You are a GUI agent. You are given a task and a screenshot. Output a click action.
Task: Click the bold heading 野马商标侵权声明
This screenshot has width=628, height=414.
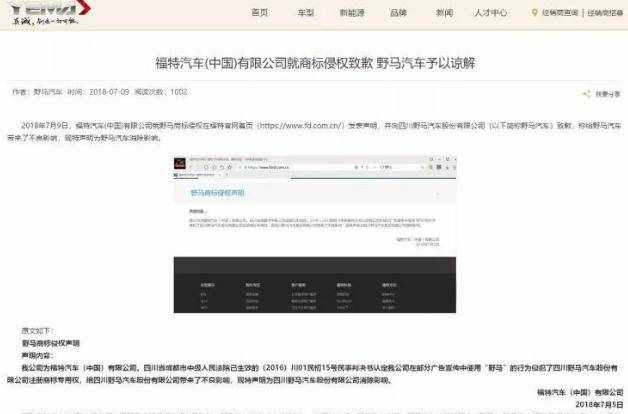[51, 343]
